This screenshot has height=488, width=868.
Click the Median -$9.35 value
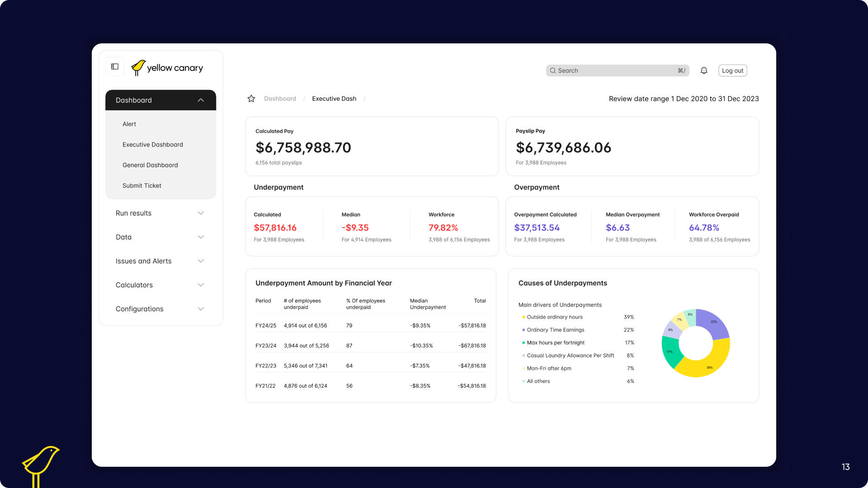(x=355, y=228)
